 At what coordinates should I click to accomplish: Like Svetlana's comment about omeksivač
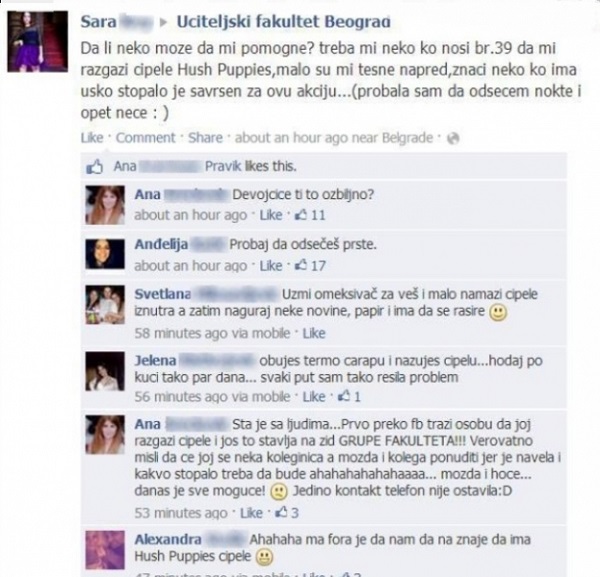coord(314,333)
